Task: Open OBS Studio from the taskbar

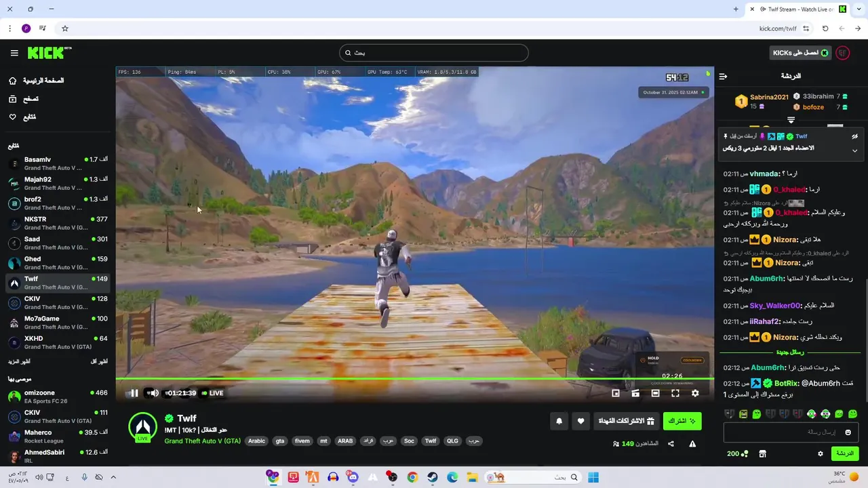Action: [392, 477]
